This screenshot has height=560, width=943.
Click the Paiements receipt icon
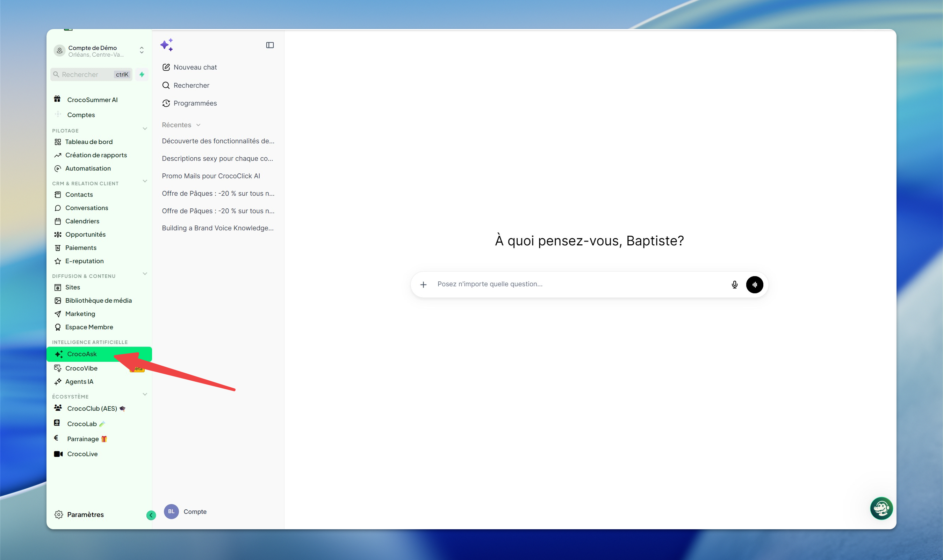click(x=58, y=247)
